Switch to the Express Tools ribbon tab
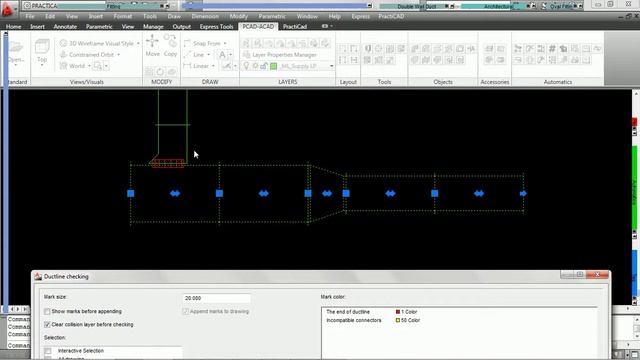640x360 pixels. click(216, 27)
